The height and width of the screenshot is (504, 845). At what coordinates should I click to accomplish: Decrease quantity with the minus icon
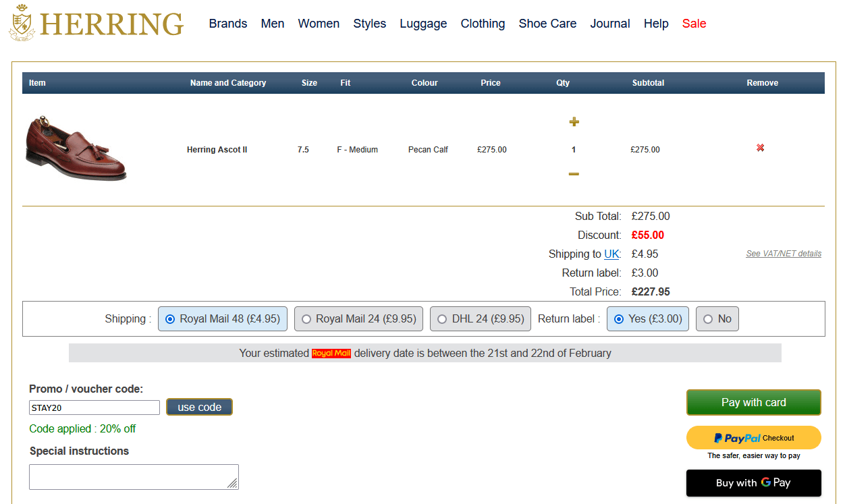pyautogui.click(x=574, y=174)
